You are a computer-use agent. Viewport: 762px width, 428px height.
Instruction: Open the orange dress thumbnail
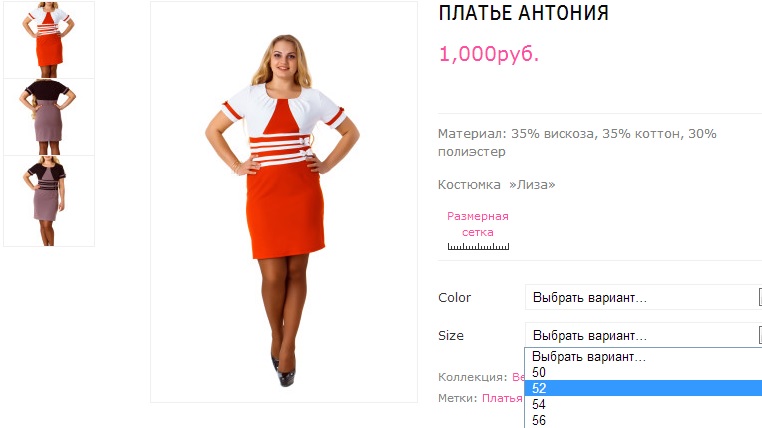tap(49, 39)
